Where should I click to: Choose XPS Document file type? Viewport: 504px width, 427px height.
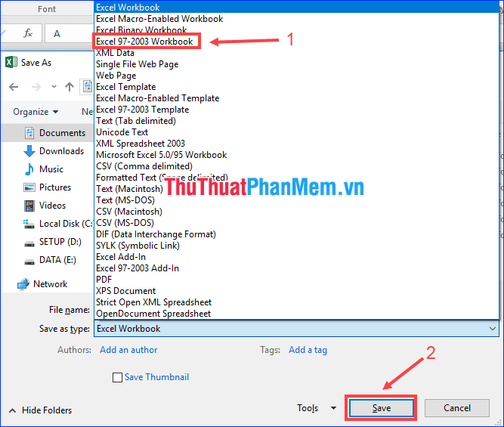coord(296,291)
